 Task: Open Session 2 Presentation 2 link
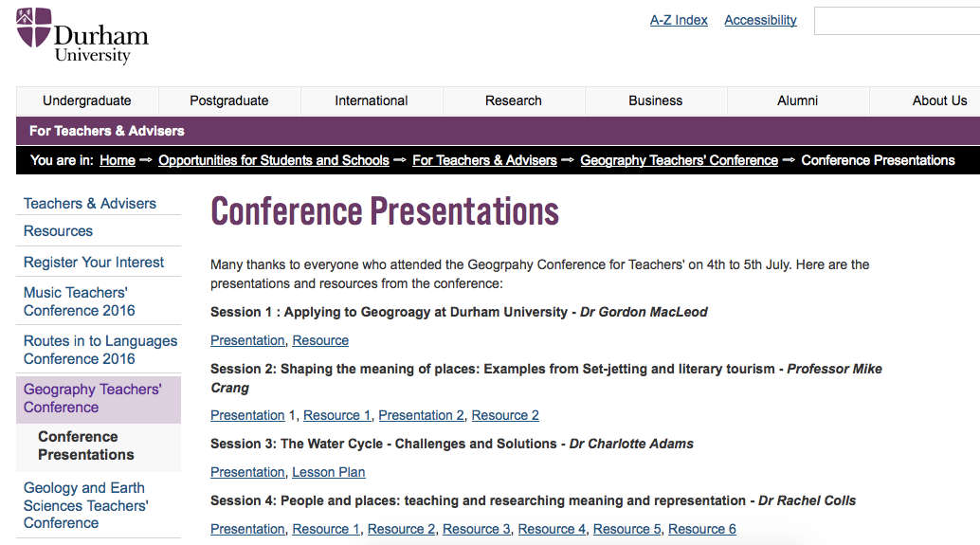(421, 416)
